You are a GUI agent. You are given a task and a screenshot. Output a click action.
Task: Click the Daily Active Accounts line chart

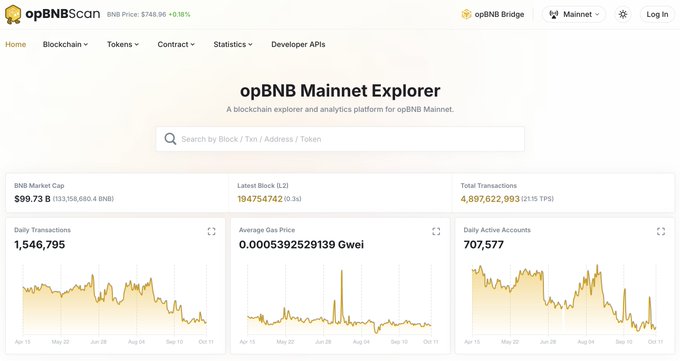(x=564, y=300)
